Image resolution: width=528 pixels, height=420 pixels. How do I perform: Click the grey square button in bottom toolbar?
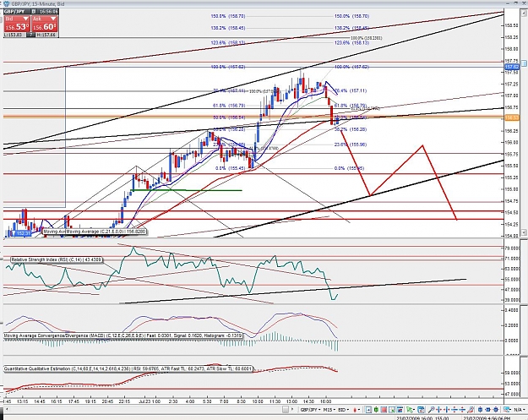[286, 410]
